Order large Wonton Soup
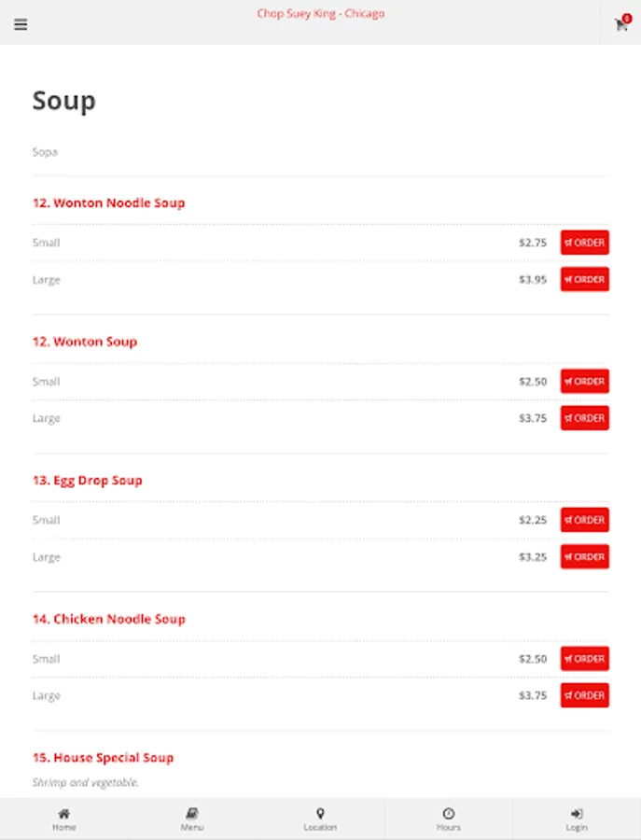 585,418
